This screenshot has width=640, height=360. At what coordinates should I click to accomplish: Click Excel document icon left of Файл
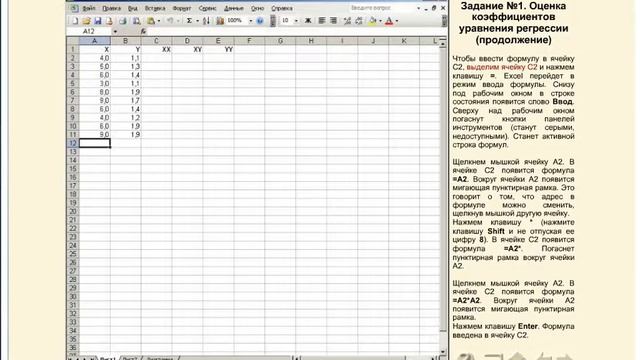coord(74,8)
